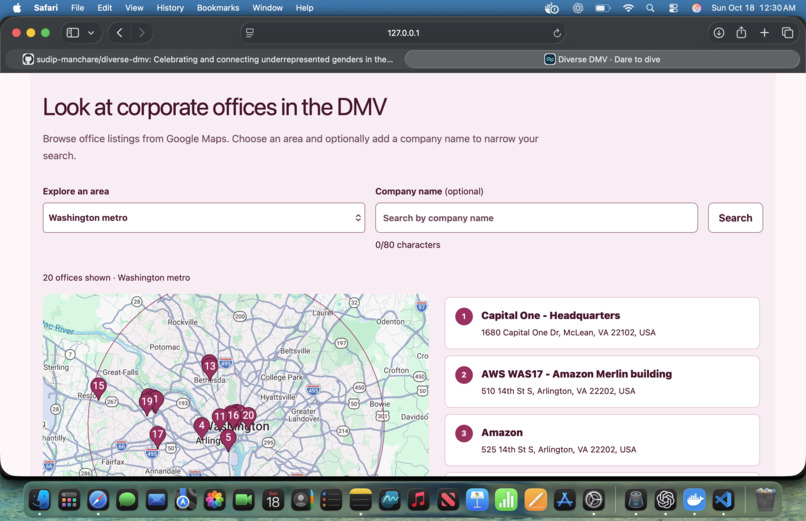Open News from the Dock

pos(448,499)
